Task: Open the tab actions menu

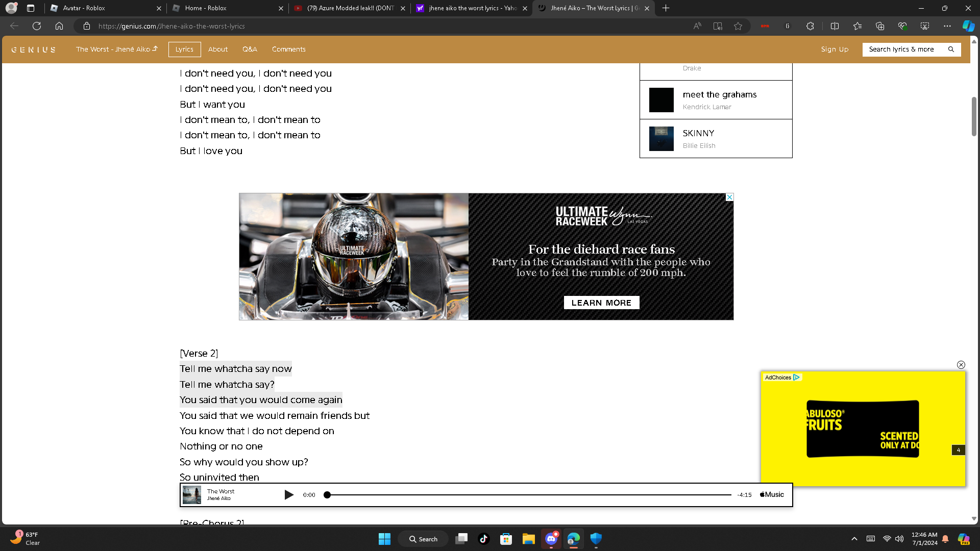Action: pyautogui.click(x=31, y=8)
